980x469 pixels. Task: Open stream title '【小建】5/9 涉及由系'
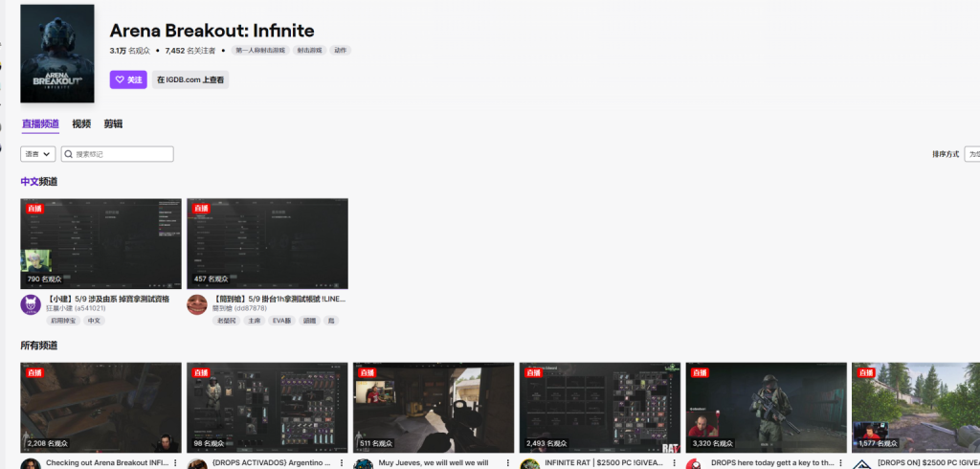(107, 299)
